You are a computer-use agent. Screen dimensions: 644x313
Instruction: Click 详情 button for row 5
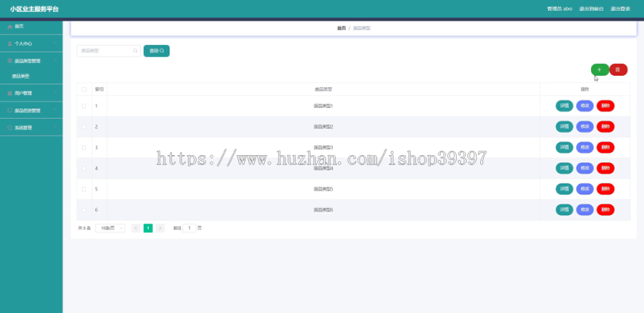point(565,189)
